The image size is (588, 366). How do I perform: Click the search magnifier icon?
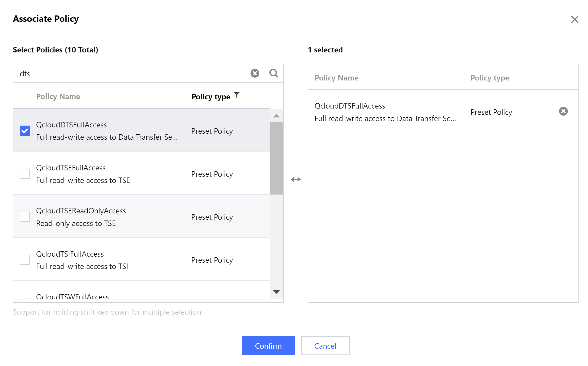click(x=273, y=73)
